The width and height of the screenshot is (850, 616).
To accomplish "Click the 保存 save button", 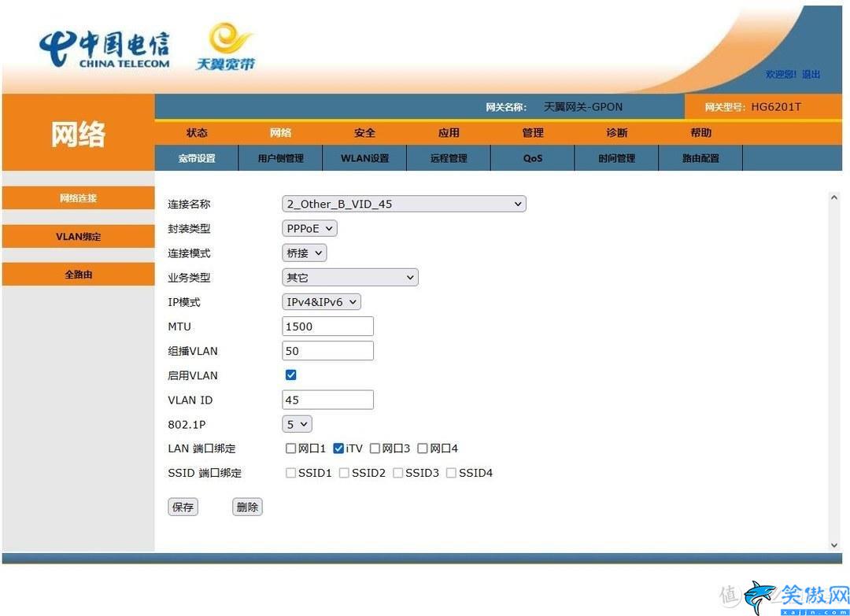I will (183, 507).
